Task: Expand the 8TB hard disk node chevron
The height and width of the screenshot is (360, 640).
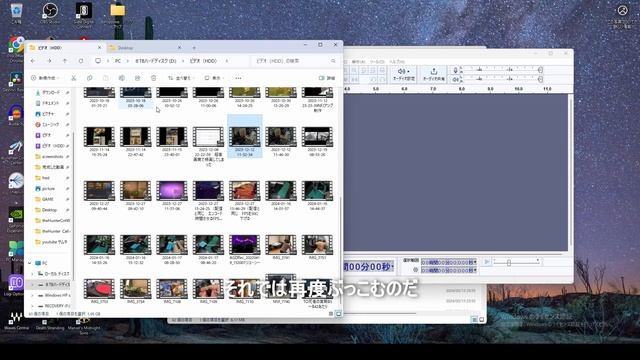Action: [x=33, y=284]
